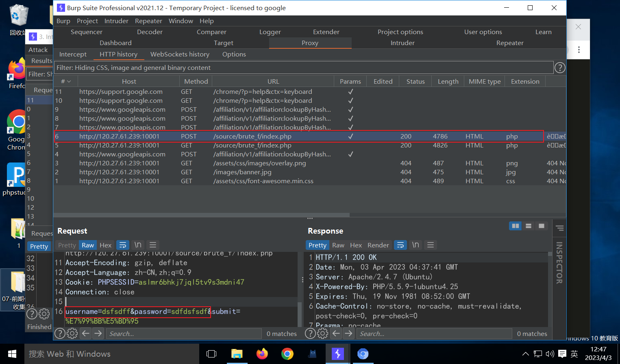Sort by the # column header

pyautogui.click(x=66, y=82)
